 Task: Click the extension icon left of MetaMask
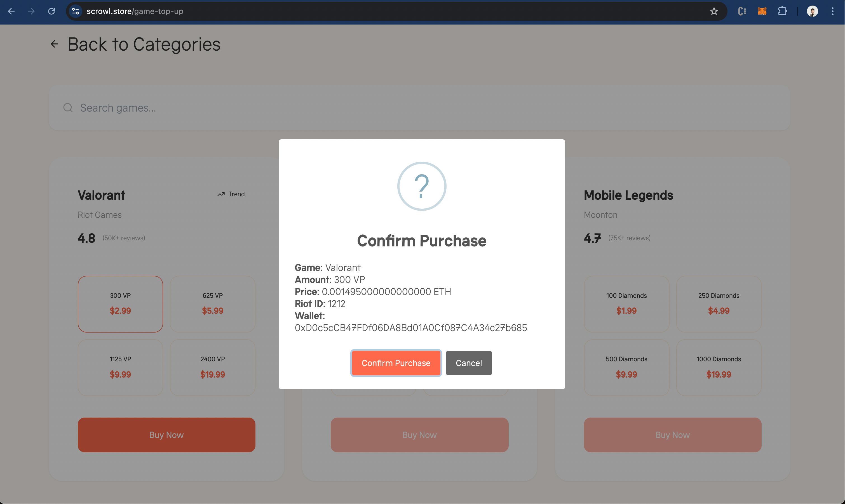[742, 11]
